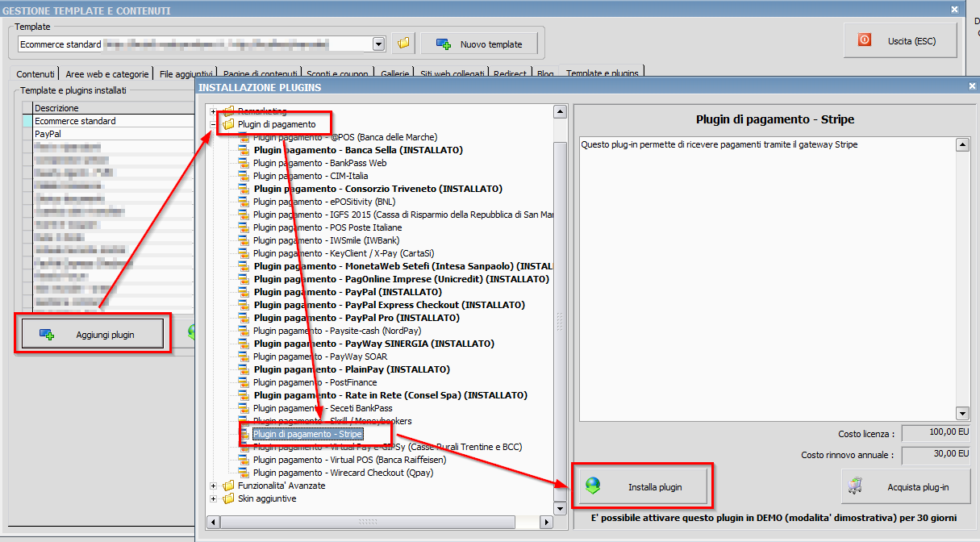Select Plugin pagamento - PayPal (INSTALLATO)
This screenshot has width=980, height=542.
point(348,292)
